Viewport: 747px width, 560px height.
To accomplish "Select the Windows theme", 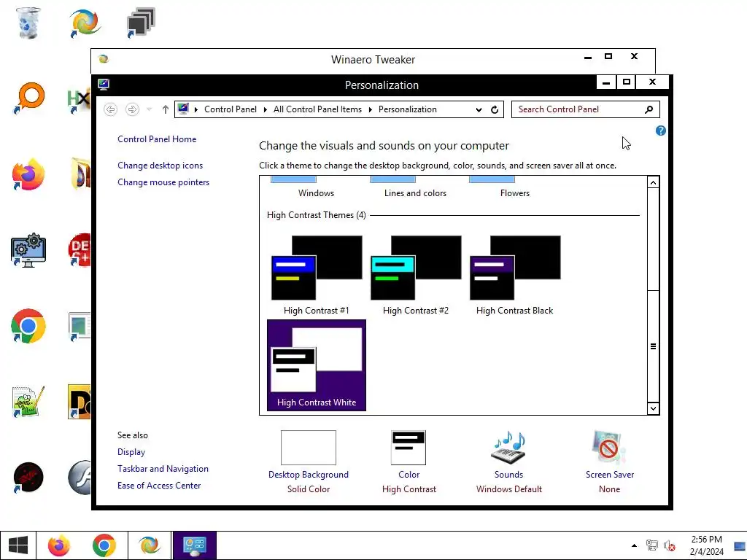I will (x=317, y=188).
